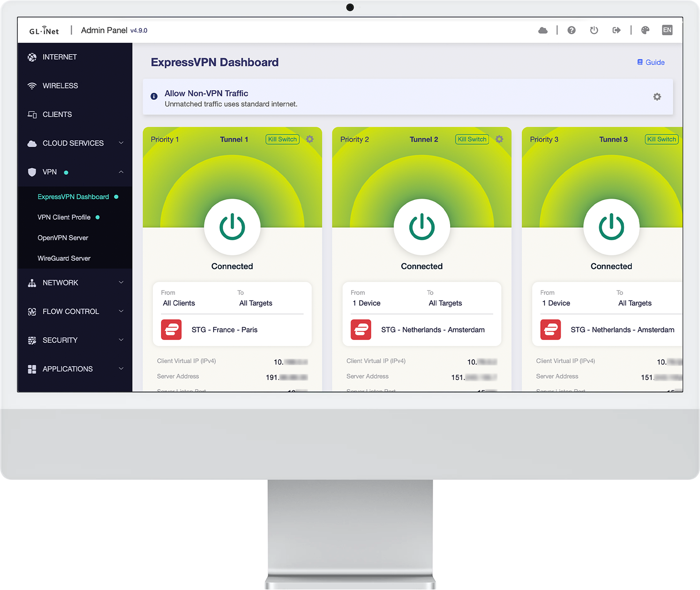Click the Priority 2 label

[x=354, y=139]
